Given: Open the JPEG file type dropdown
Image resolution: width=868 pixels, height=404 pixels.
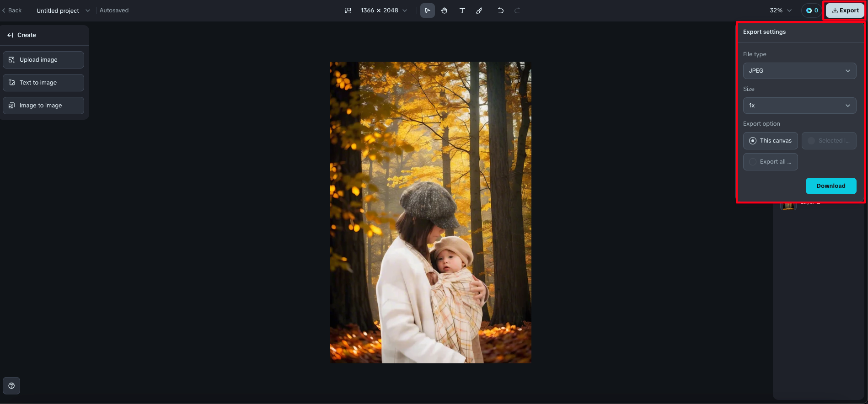Looking at the screenshot, I should (799, 71).
